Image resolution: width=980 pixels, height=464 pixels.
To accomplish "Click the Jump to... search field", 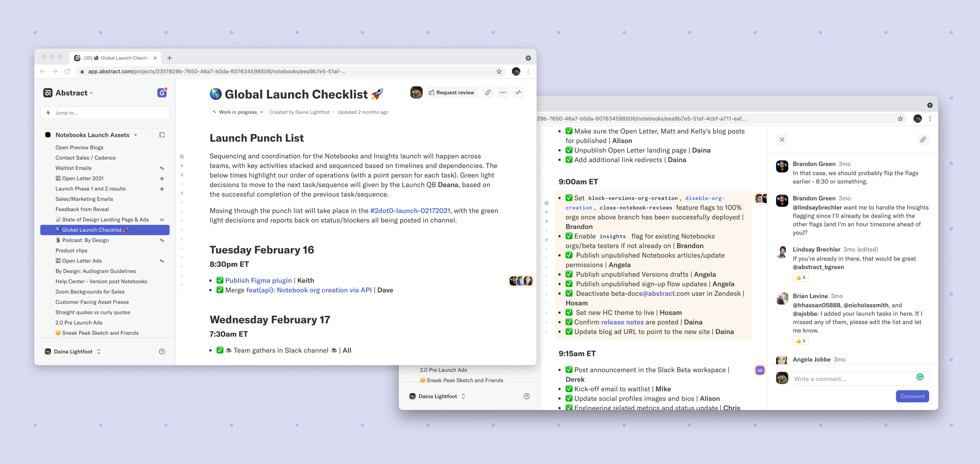I will pos(105,113).
